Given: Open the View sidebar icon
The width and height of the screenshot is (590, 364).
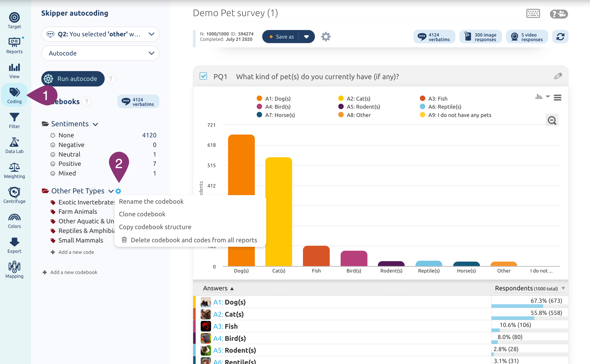Looking at the screenshot, I should 14,71.
